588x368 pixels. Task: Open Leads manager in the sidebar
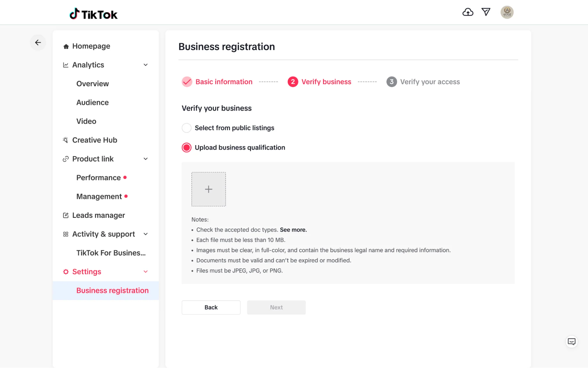coord(99,215)
